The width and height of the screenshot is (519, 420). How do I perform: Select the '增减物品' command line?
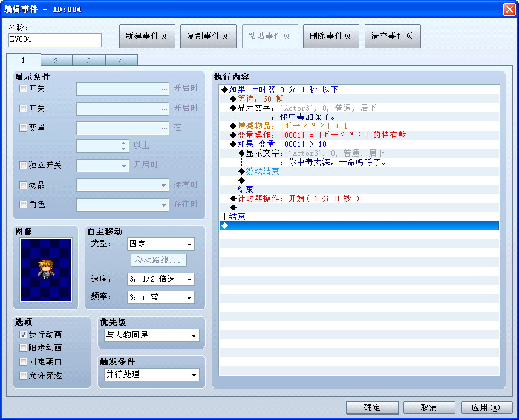point(359,126)
